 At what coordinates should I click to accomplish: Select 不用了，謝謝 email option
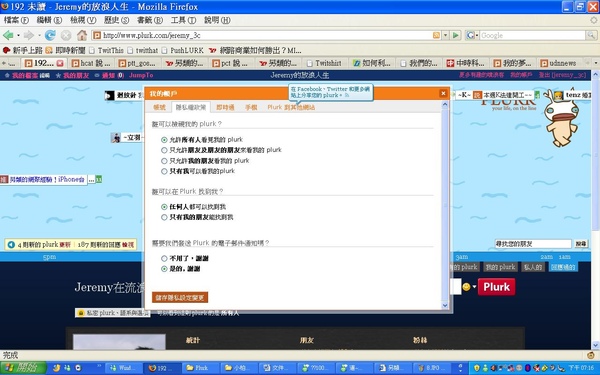(x=164, y=259)
